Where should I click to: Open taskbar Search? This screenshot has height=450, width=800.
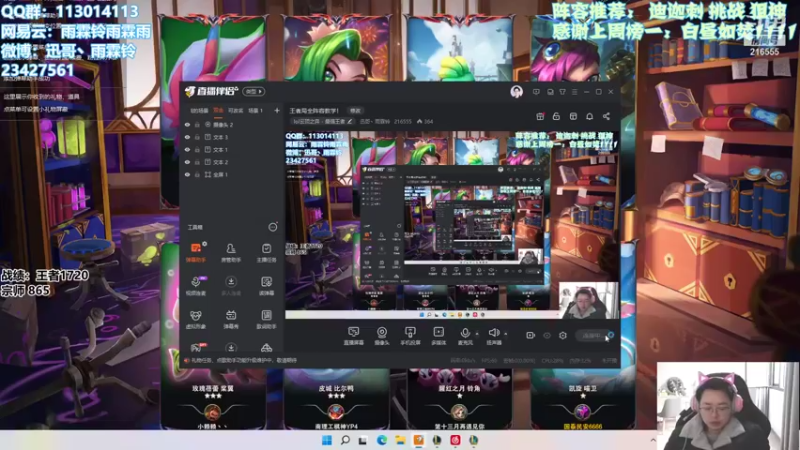point(345,440)
